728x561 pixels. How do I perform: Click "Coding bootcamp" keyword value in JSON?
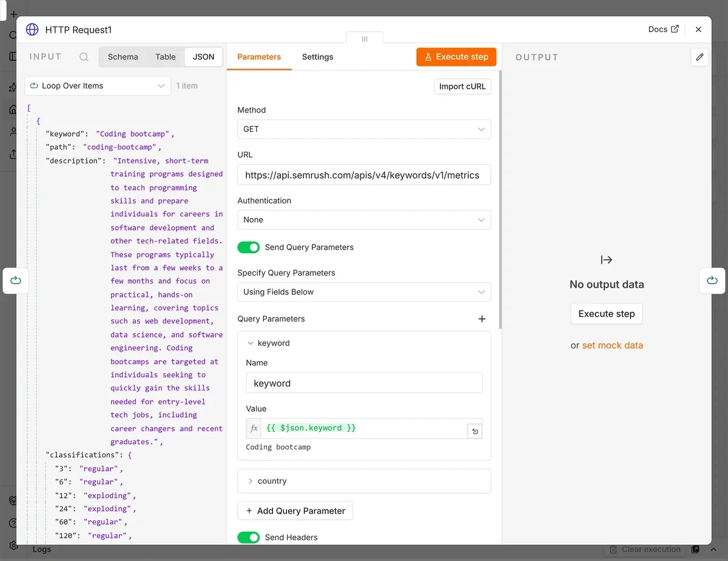point(135,134)
